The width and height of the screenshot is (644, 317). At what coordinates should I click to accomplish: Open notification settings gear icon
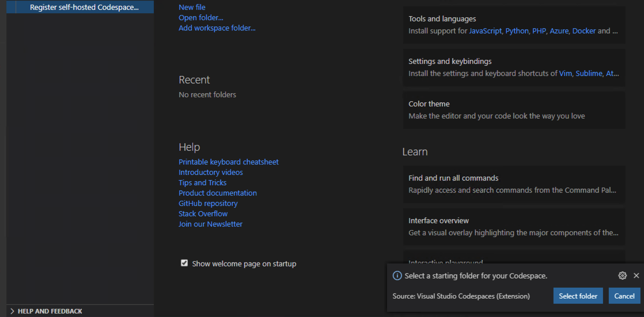tap(622, 276)
